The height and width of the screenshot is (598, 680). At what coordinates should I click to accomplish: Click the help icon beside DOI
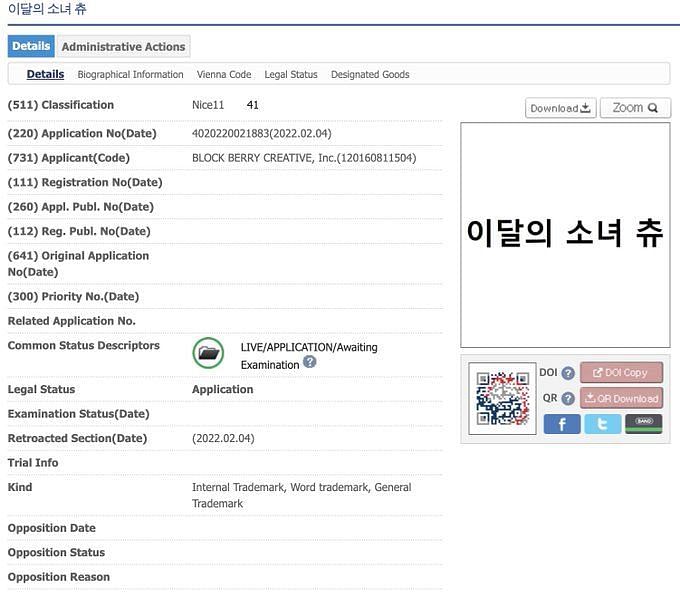[568, 373]
